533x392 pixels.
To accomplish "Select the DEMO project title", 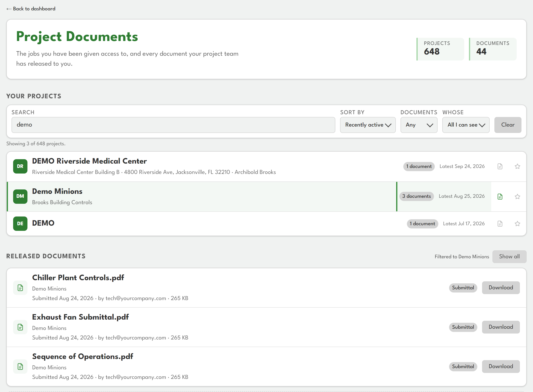I will 43,223.
